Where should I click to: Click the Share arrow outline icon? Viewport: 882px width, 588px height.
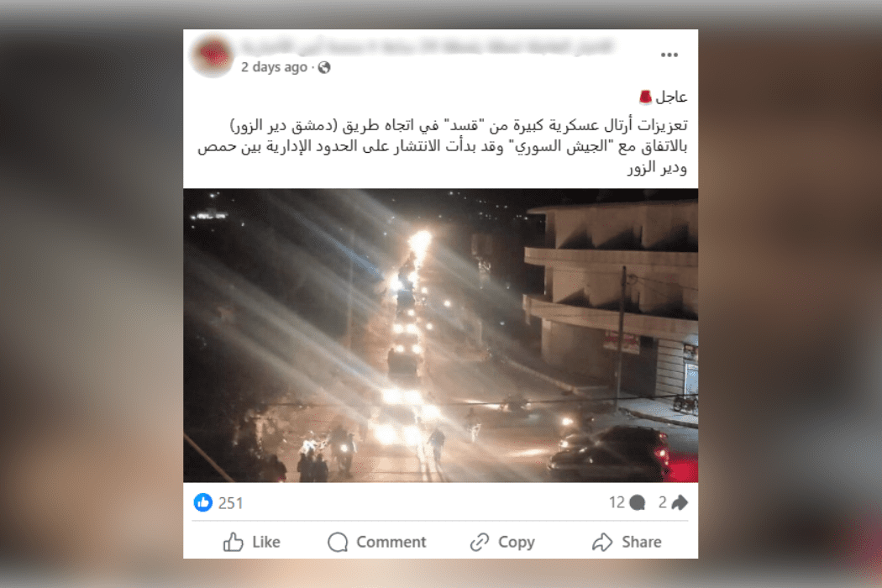[x=602, y=542]
